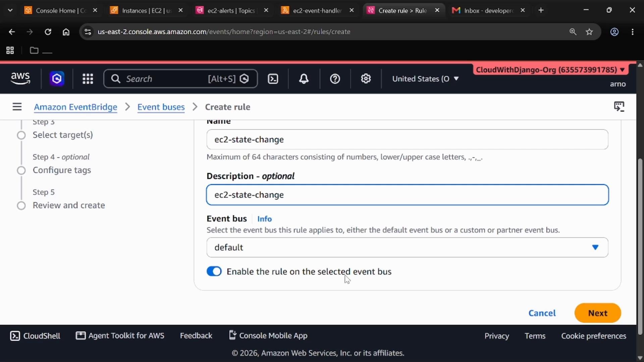Toggle Enable the rule on selected event bus
This screenshot has width=644, height=362.
click(214, 271)
